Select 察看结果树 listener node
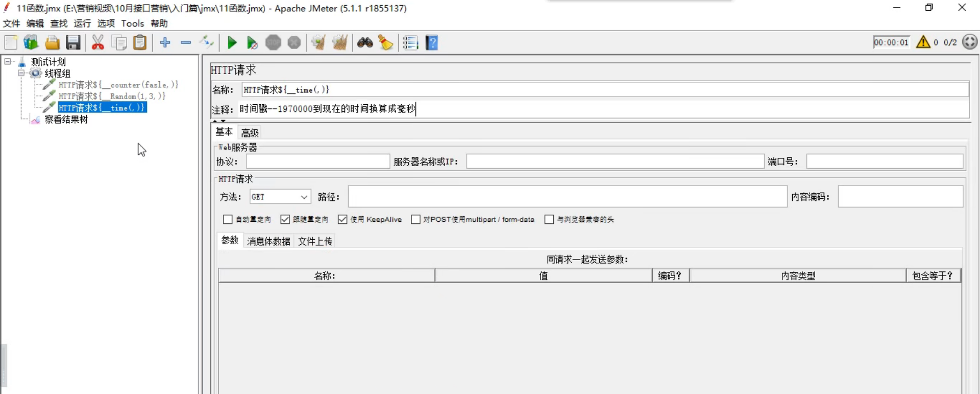 click(66, 119)
